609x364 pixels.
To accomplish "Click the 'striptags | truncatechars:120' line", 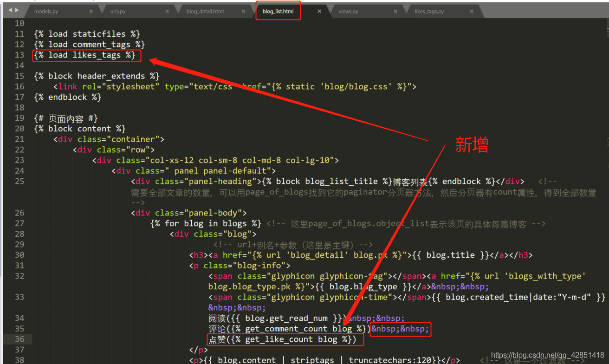I will 324,360.
